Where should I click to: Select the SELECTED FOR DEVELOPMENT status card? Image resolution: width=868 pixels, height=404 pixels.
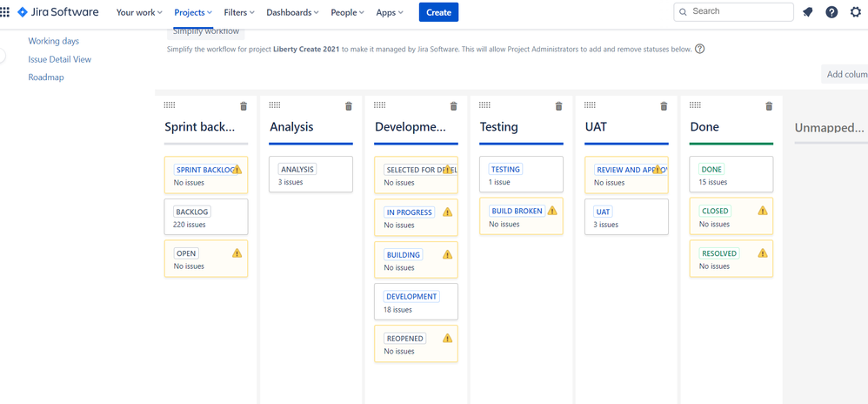coord(417,175)
